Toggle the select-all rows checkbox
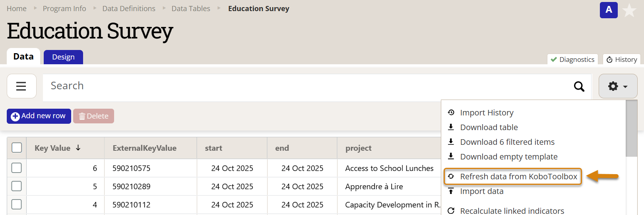 (17, 148)
